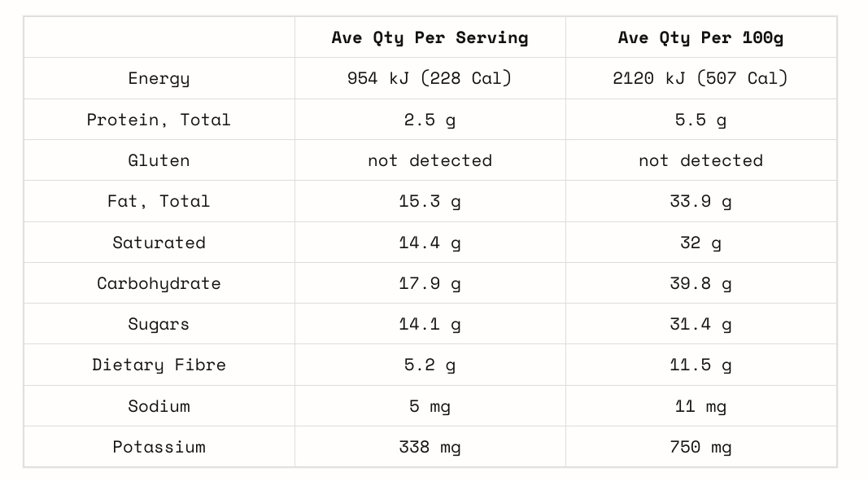868x481 pixels.
Task: Click the 39.8 g carbohydrate value
Action: point(700,283)
